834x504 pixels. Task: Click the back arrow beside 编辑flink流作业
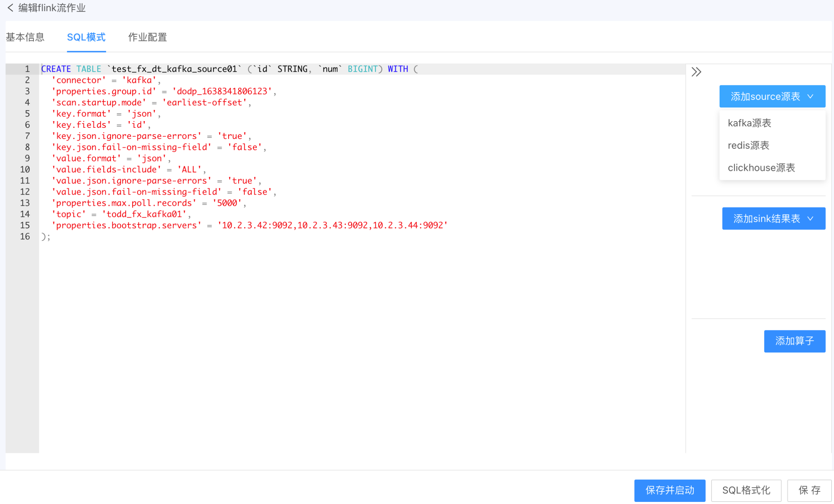point(10,8)
